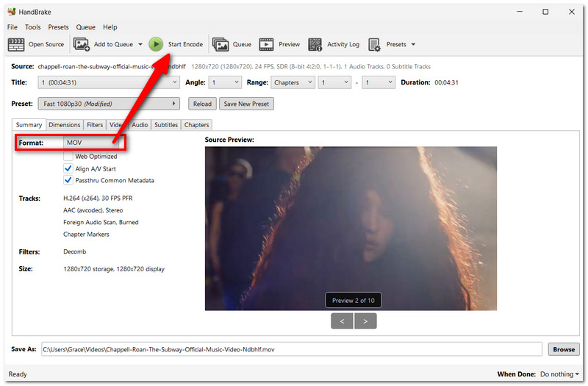Switch to the Summary tab
The width and height of the screenshot is (588, 386).
tap(29, 124)
